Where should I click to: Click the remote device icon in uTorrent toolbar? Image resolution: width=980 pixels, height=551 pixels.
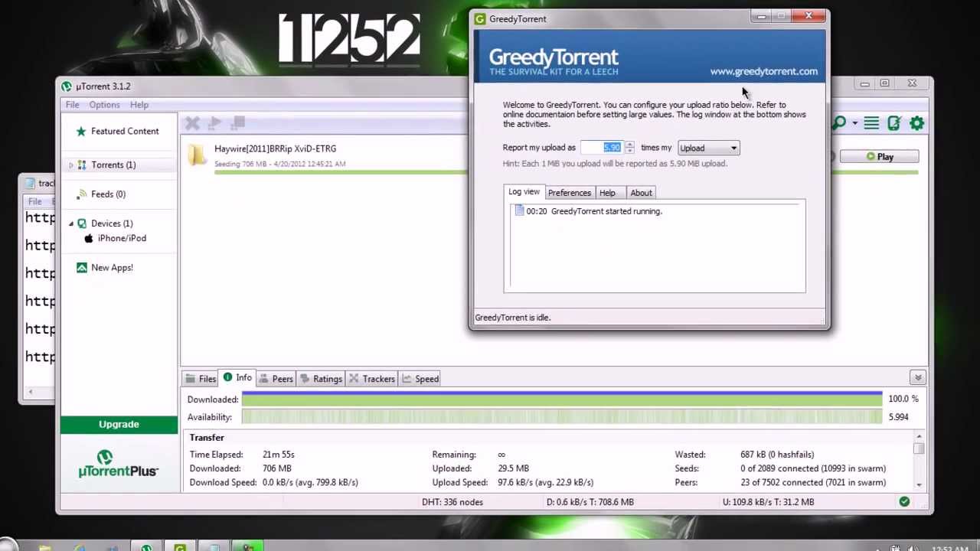pos(893,123)
